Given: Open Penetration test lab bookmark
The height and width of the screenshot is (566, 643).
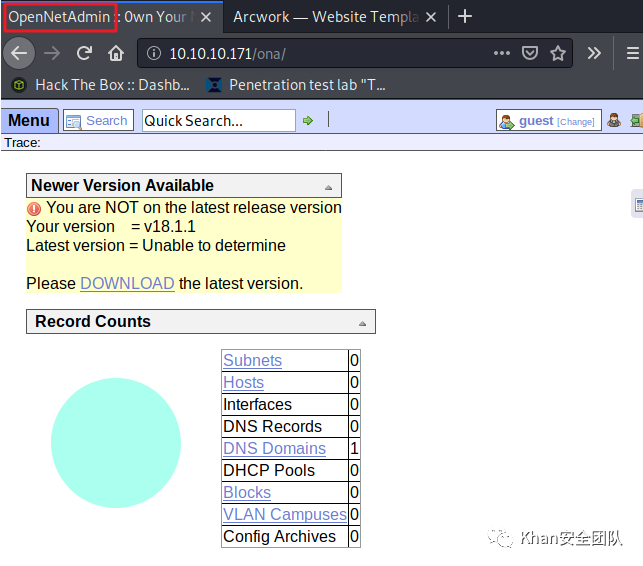Looking at the screenshot, I should tap(296, 85).
